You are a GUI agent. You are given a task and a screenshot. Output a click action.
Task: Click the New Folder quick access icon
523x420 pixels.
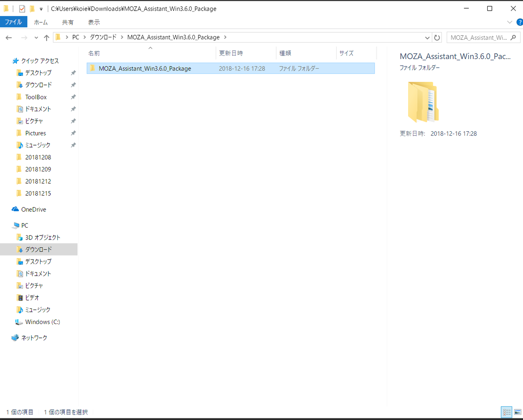pyautogui.click(x=32, y=9)
